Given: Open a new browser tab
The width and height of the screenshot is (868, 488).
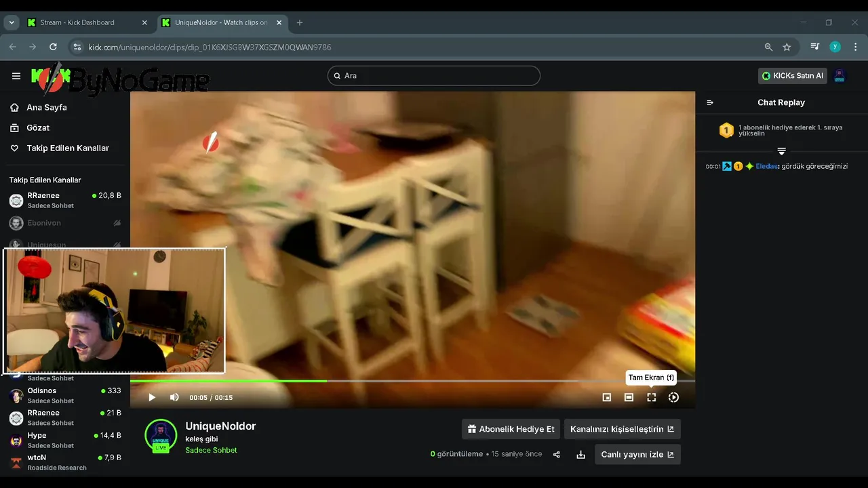Looking at the screenshot, I should 300,22.
